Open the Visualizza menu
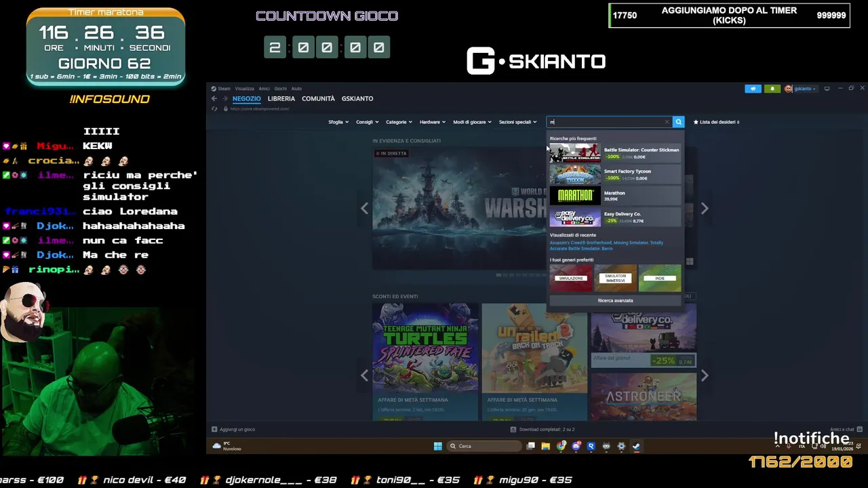Image resolution: width=868 pixels, height=488 pixels. (245, 89)
